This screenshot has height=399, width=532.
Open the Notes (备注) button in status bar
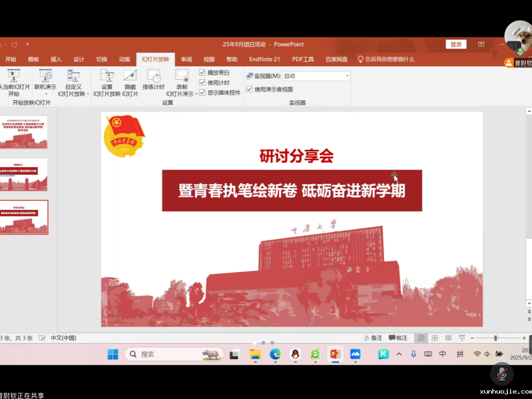coord(373,338)
